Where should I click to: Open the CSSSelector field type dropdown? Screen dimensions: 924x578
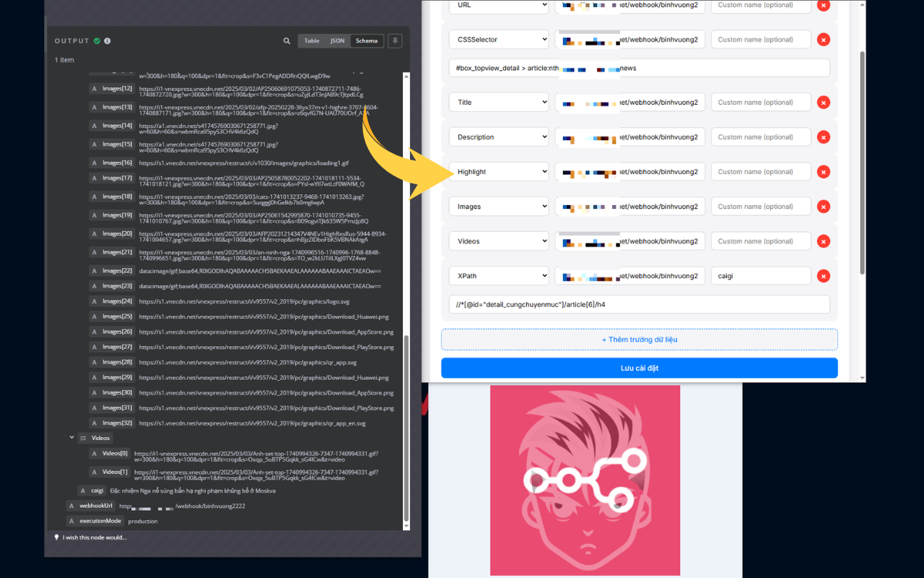(x=498, y=38)
